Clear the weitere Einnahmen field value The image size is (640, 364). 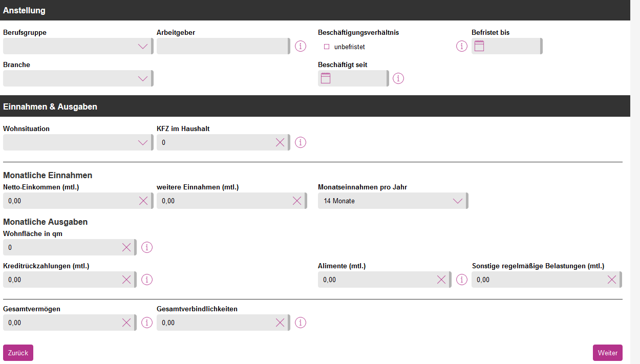[x=297, y=201]
